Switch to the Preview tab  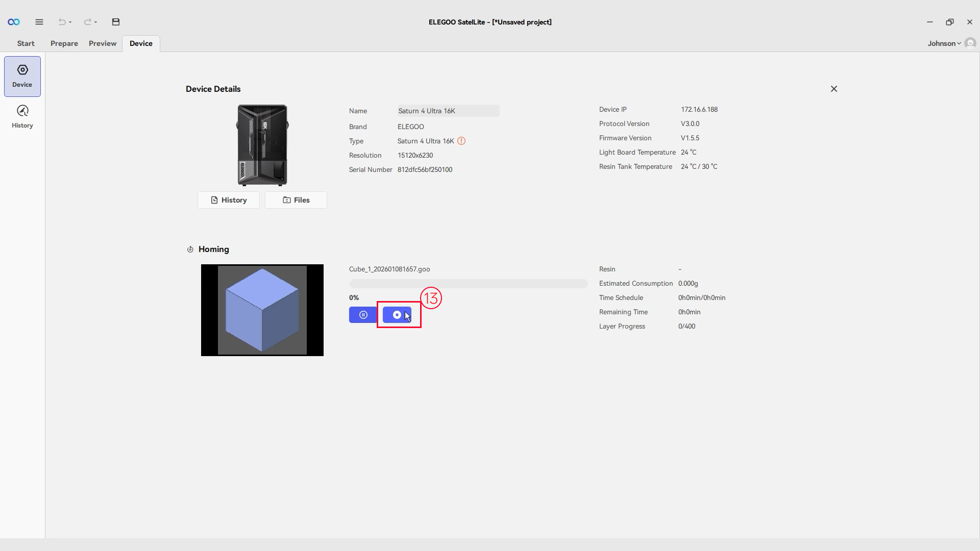[x=103, y=43]
